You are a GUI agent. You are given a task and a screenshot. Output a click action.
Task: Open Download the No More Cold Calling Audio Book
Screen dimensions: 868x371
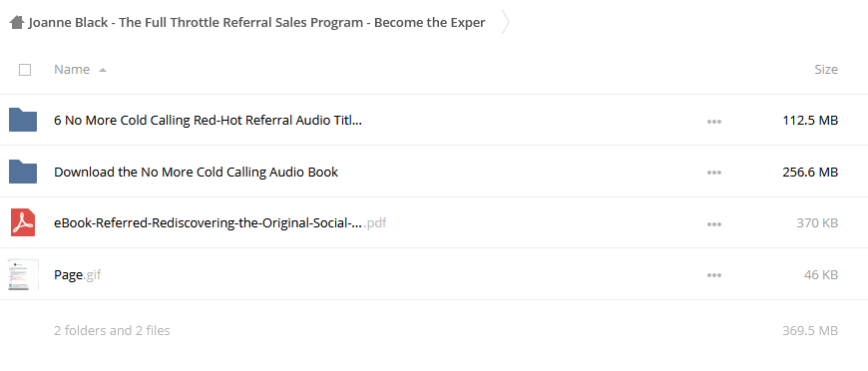196,172
